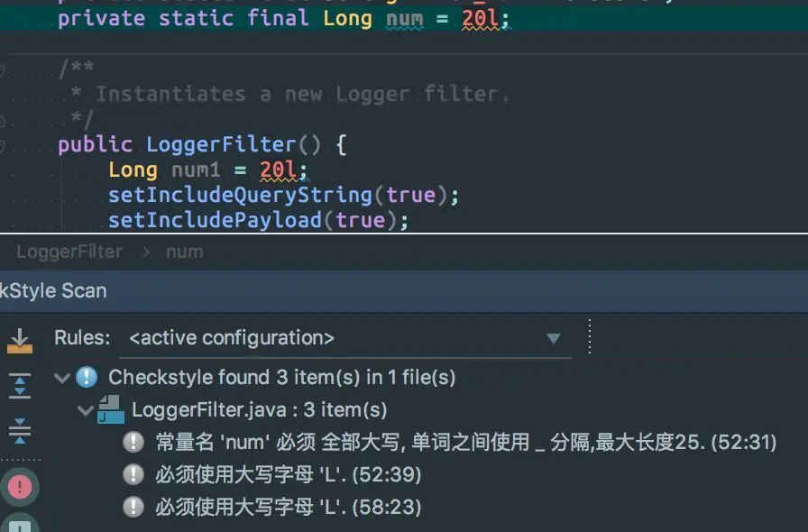This screenshot has height=532, width=808.
Task: Click the LoggerFilter.java file icon
Action: pos(110,409)
